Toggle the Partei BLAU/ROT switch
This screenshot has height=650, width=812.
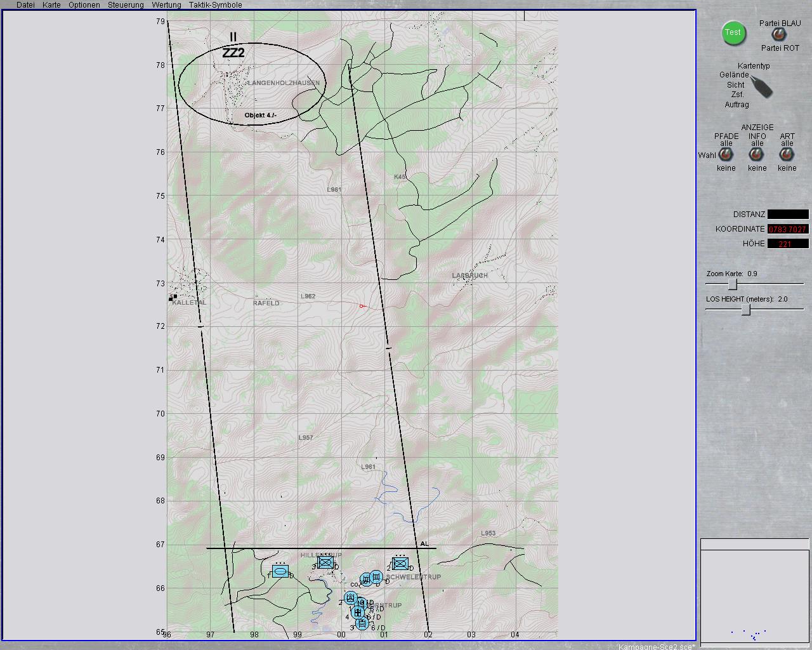click(x=778, y=35)
